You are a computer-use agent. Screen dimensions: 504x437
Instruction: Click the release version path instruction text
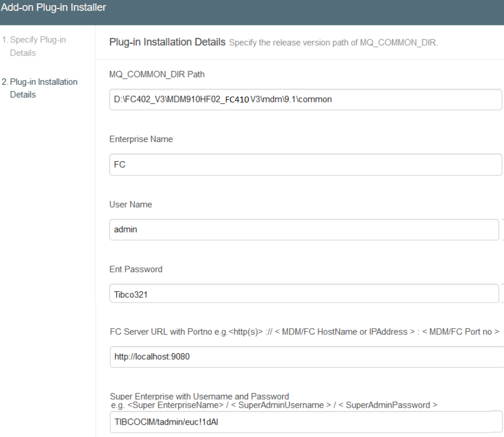coord(333,43)
